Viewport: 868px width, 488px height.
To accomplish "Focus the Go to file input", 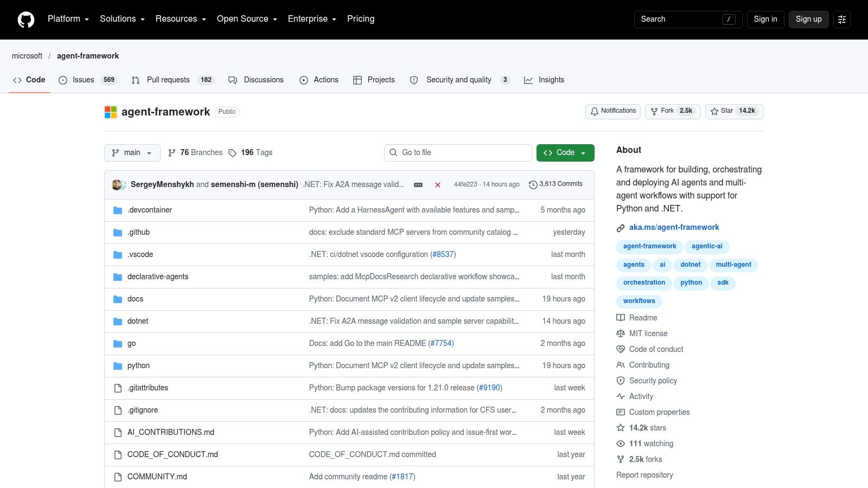I will coord(458,153).
